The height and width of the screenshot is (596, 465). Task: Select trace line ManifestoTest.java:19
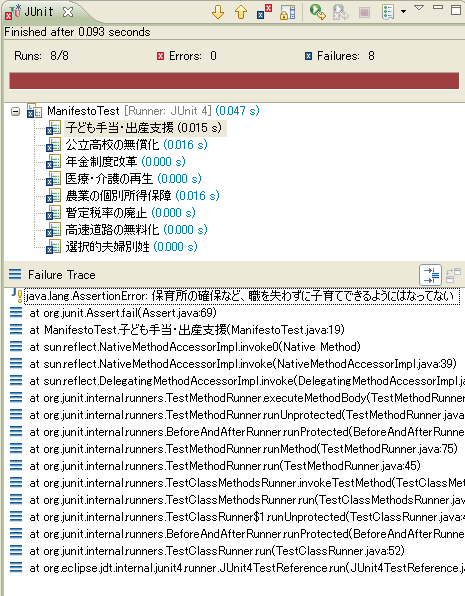[x=187, y=330]
